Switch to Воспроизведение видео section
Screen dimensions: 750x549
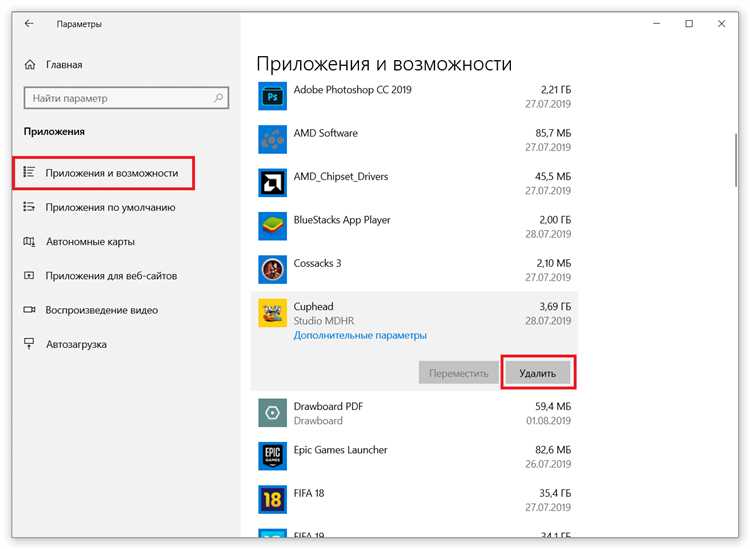point(101,310)
